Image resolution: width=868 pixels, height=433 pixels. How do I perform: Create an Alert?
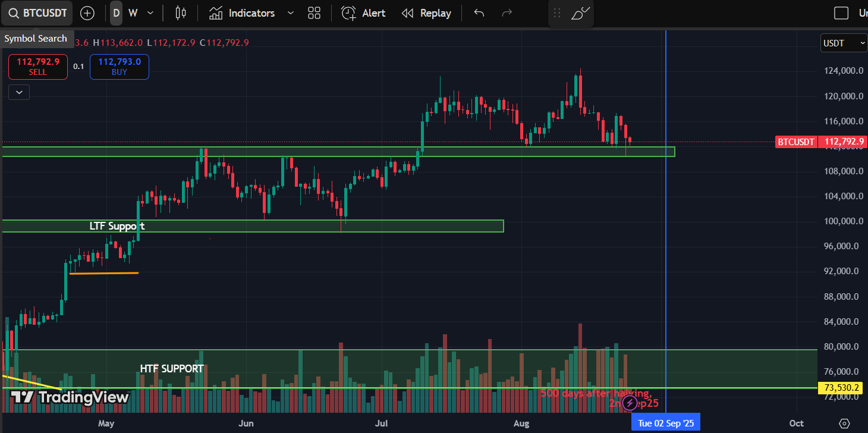pyautogui.click(x=363, y=13)
